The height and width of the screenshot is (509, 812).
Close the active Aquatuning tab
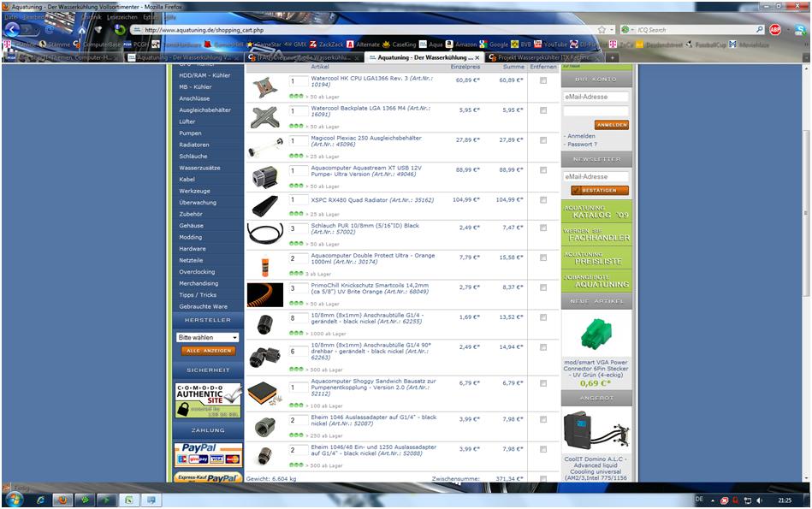(477, 57)
